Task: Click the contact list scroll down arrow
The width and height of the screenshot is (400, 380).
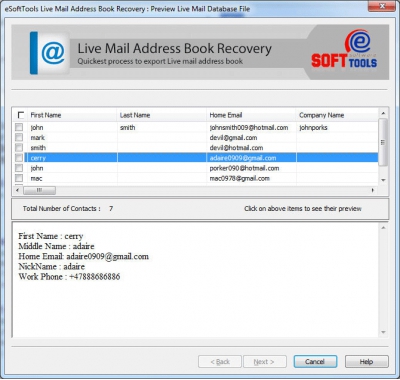Action: 383,180
